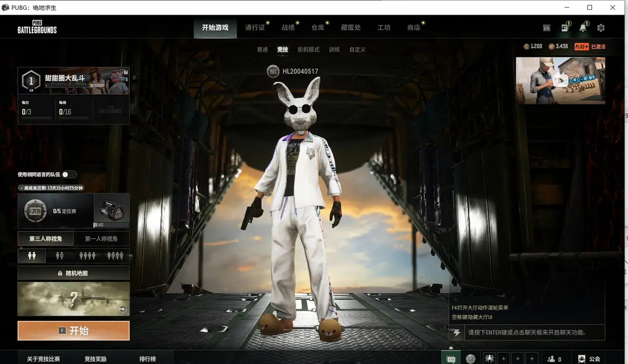Click the spider emblem icon in bottom bar
The height and width of the screenshot is (364, 628).
[489, 359]
